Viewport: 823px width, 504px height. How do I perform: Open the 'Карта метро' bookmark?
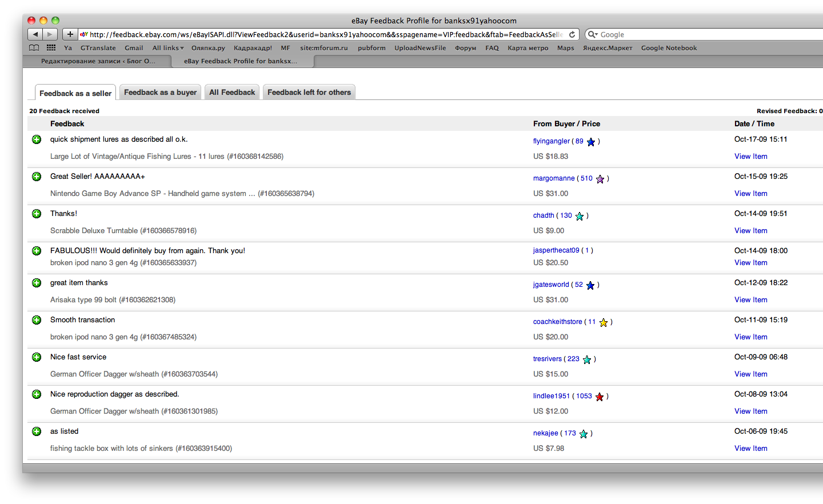[528, 48]
